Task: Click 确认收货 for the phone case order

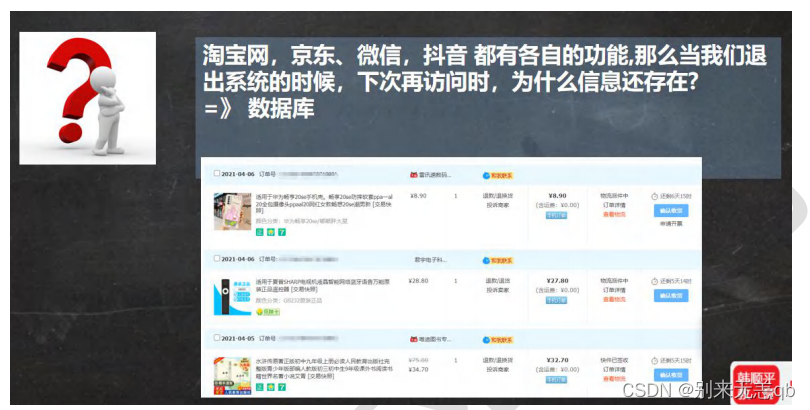Action: 671,211
